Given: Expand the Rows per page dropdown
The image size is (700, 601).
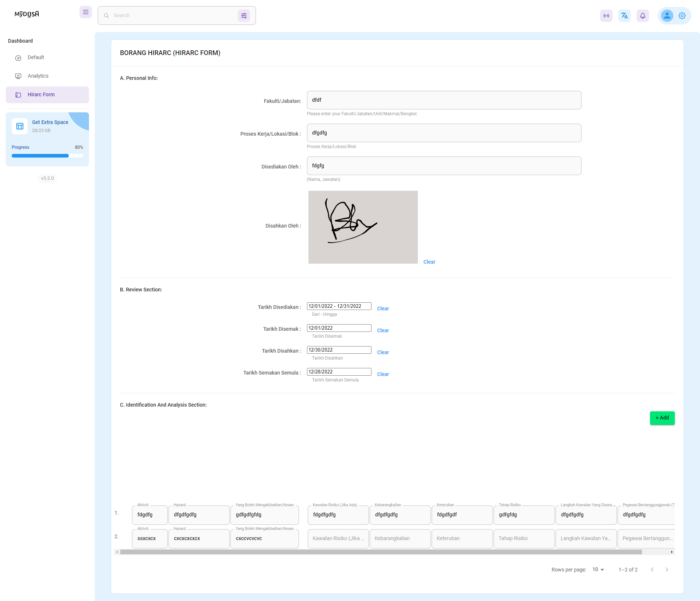Looking at the screenshot, I should 598,570.
